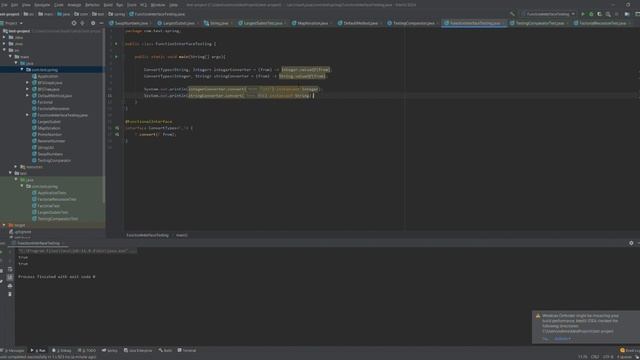Open the Code menu
640x360 pixels.
[x=59, y=5]
